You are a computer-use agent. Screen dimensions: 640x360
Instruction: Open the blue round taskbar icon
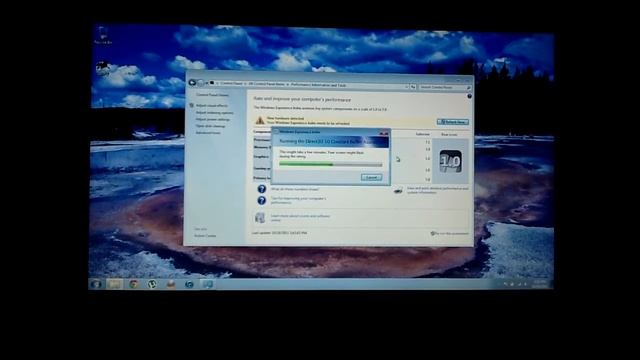coord(189,284)
